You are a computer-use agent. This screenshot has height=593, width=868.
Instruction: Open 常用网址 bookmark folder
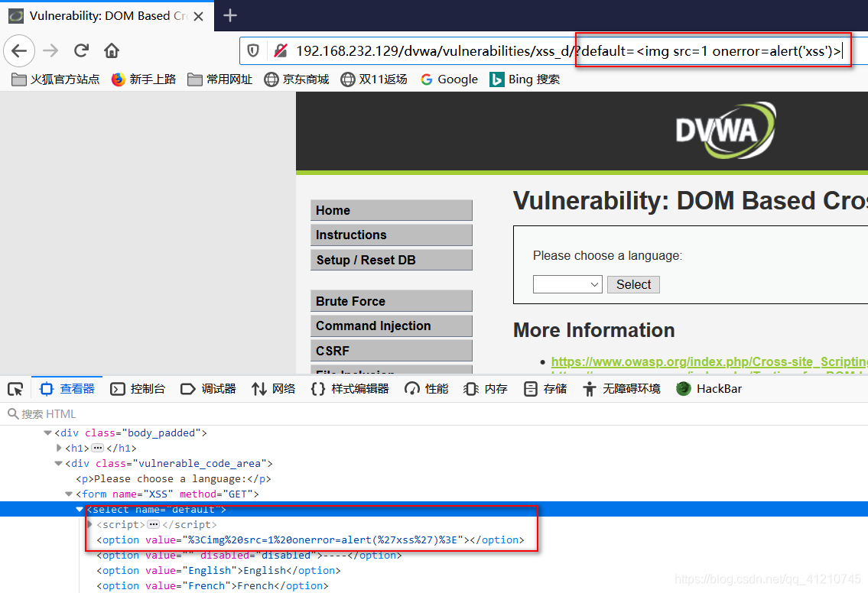tap(219, 79)
